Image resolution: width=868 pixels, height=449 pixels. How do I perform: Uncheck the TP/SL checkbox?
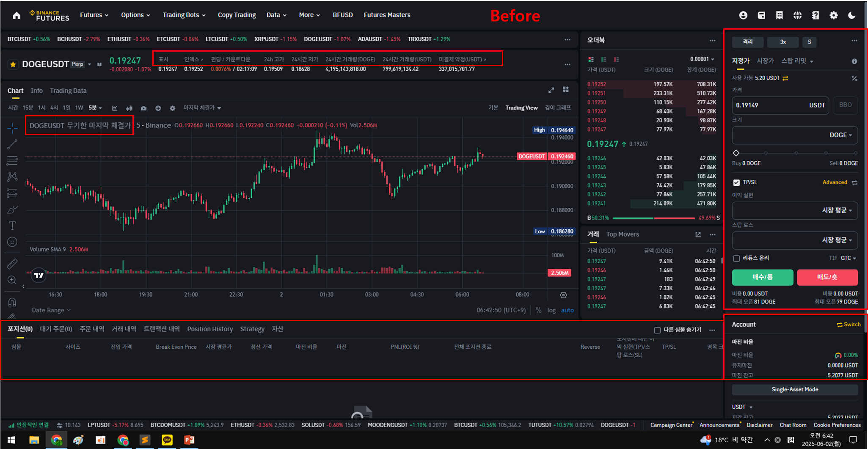736,182
